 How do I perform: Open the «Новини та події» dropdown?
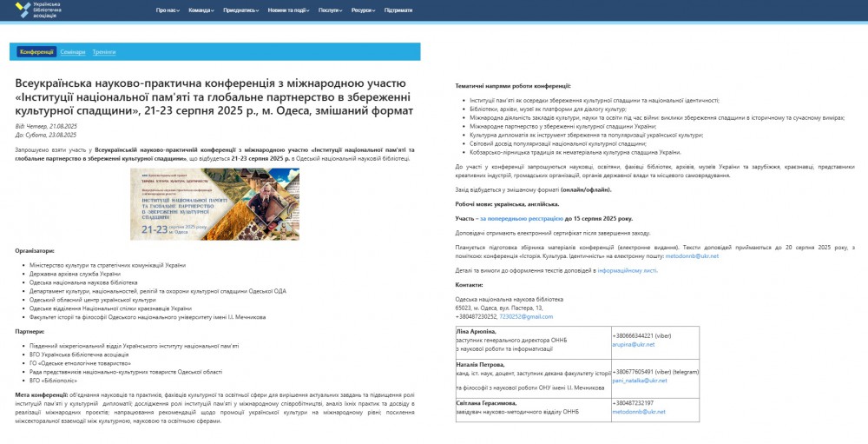(x=289, y=10)
